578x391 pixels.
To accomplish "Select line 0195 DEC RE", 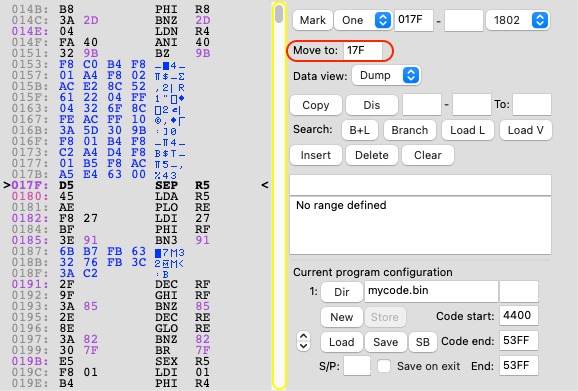I will (x=111, y=317).
